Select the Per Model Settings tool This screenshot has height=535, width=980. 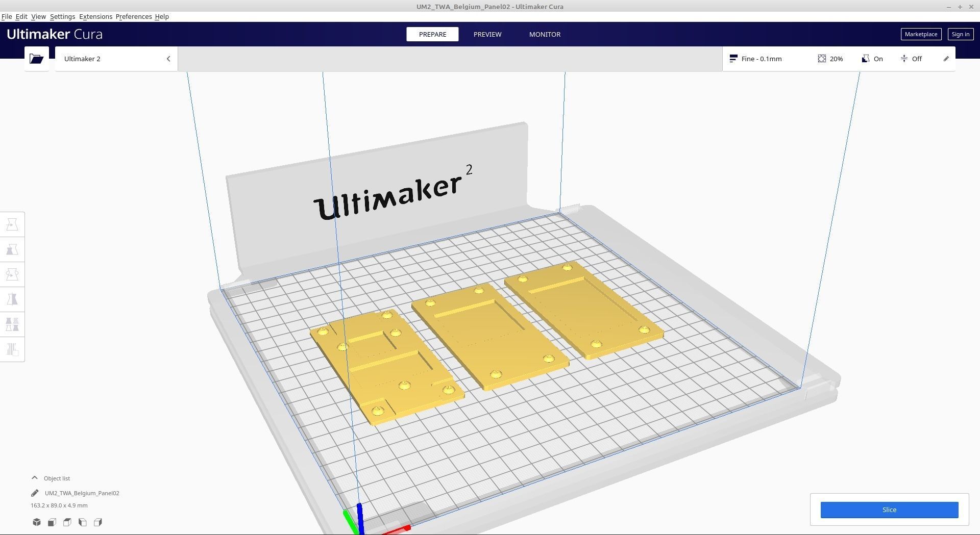coord(12,324)
